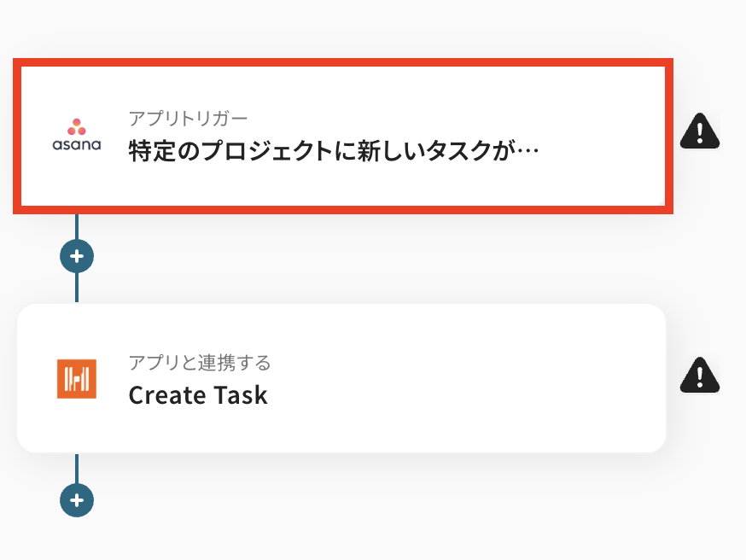Click the "asana" wordmark under the logo
This screenshot has width=746, height=560.
point(77,145)
